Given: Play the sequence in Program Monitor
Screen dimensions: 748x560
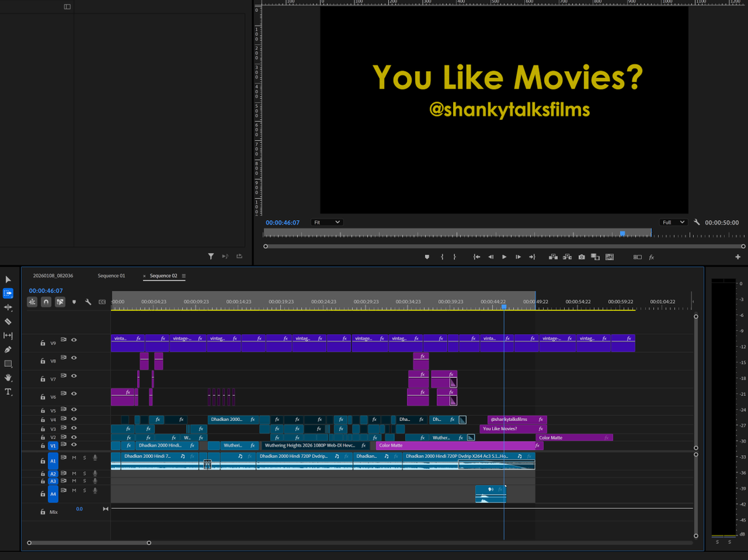Looking at the screenshot, I should click(504, 257).
